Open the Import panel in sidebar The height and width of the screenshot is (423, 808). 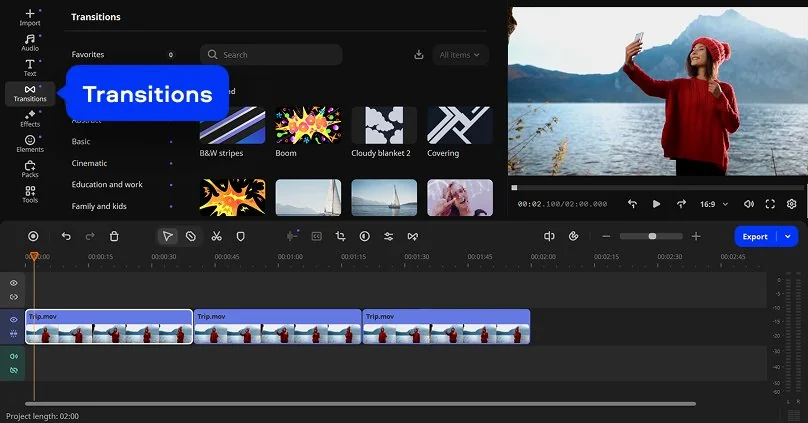coord(30,17)
